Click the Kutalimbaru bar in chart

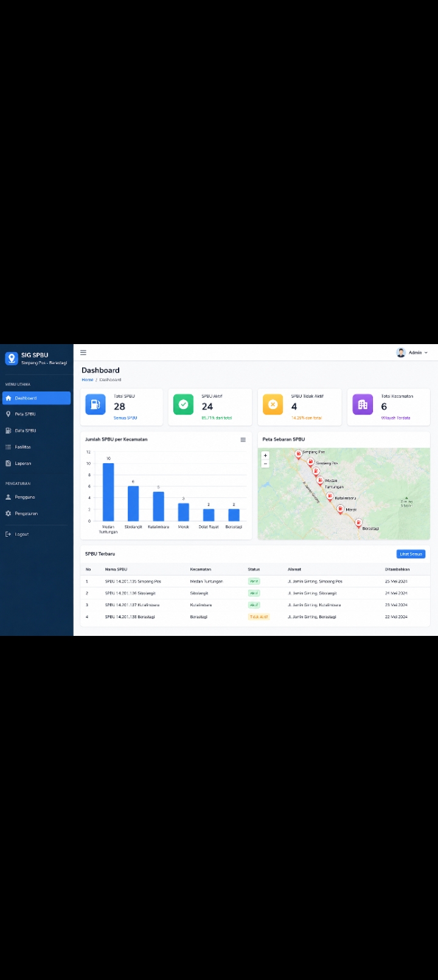158,506
